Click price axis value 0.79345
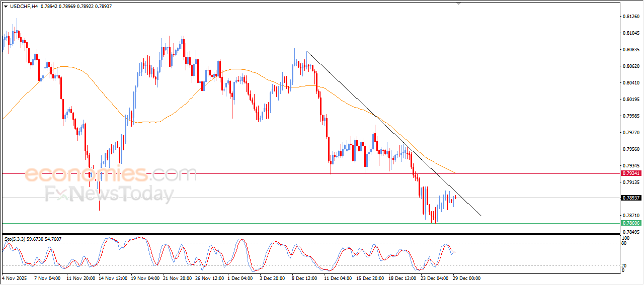Viewport: 644px width, 285px height. coord(632,166)
